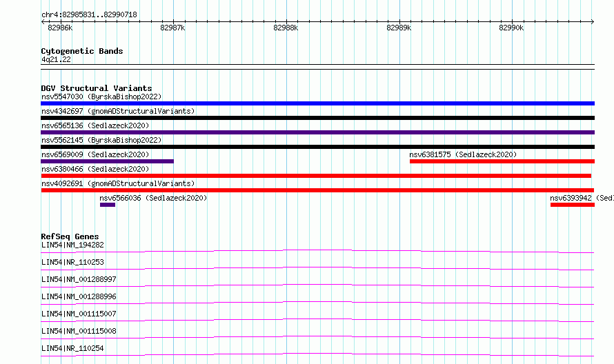This screenshot has height=364, width=614.
Task: Click the short nsv6569009 purple bar
Action: [x=108, y=161]
